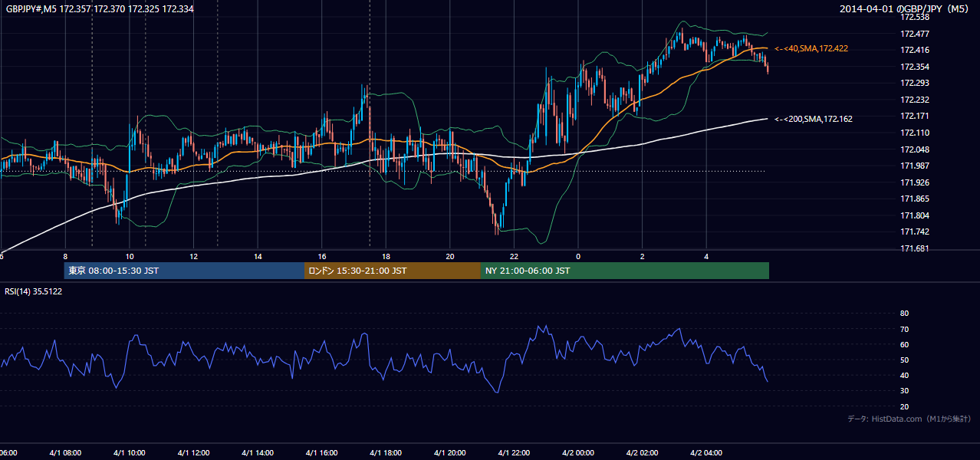Screen dimensions: 980x460
Task: Click price axis value 172.110
Action: [915, 133]
